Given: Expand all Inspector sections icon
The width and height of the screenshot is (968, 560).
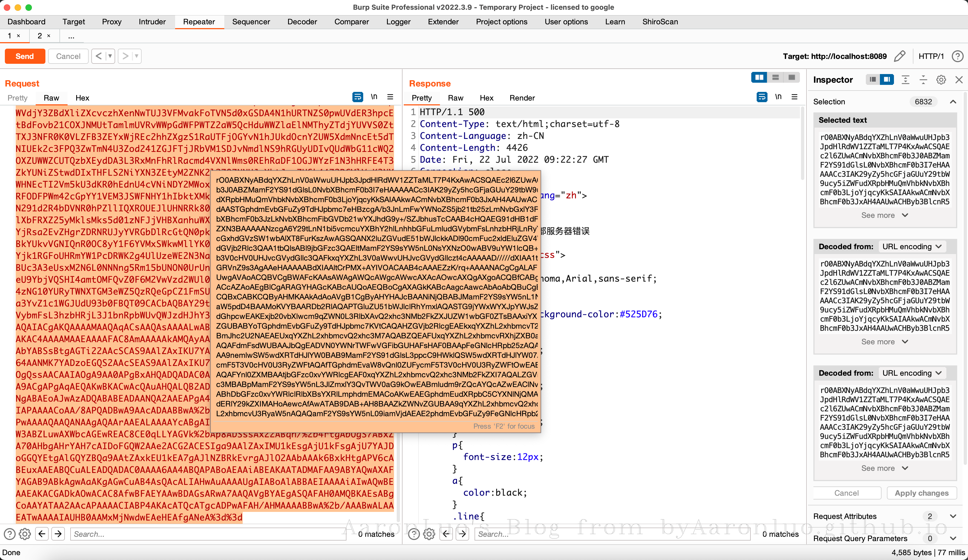Looking at the screenshot, I should click(x=905, y=79).
